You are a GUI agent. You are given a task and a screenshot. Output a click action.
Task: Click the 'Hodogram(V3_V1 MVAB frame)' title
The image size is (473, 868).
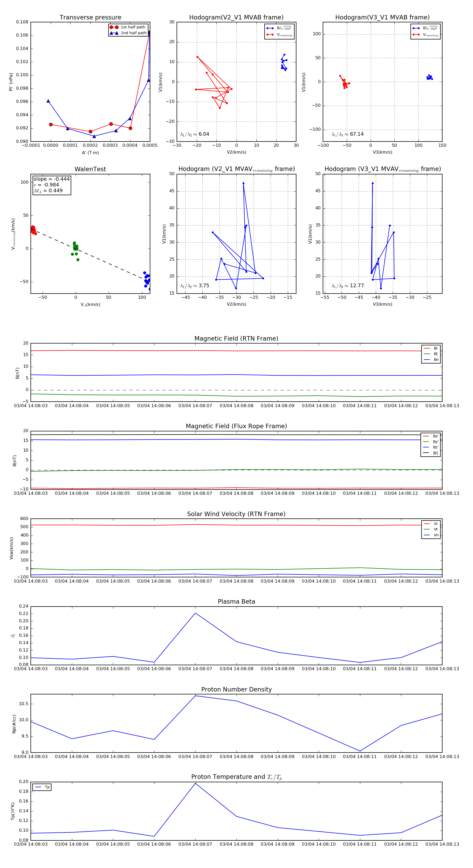pos(382,18)
